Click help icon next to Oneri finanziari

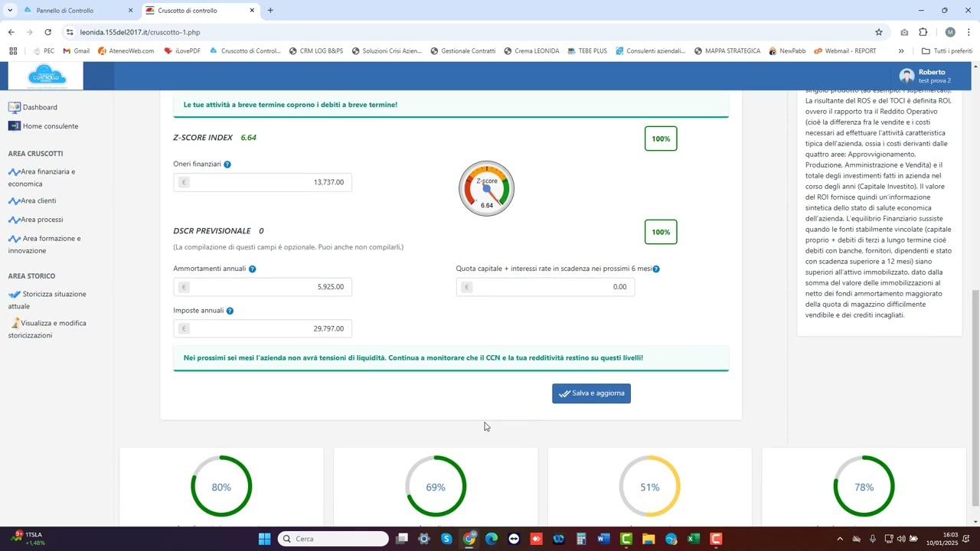[x=227, y=165]
